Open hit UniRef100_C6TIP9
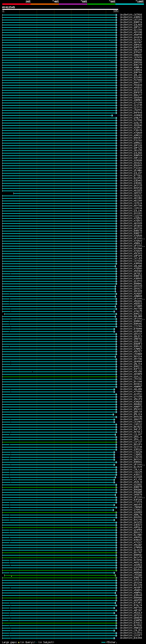146x644 pixels. coord(131,20)
